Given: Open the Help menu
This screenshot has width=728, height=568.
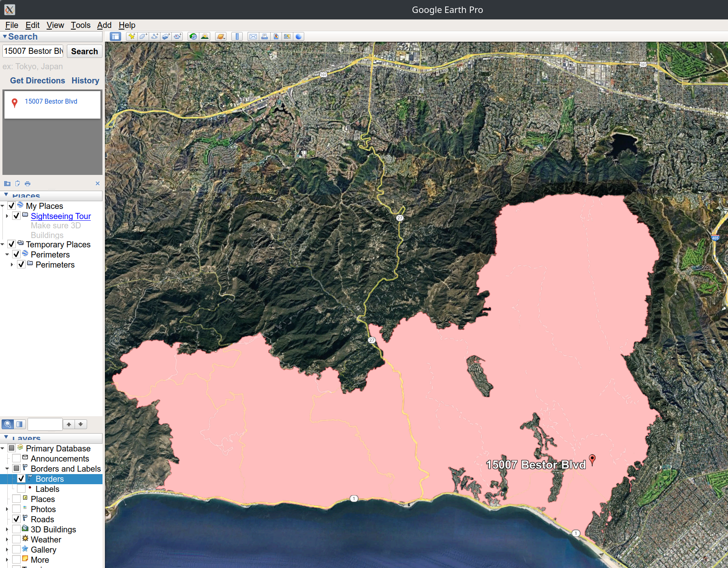Looking at the screenshot, I should pos(127,25).
